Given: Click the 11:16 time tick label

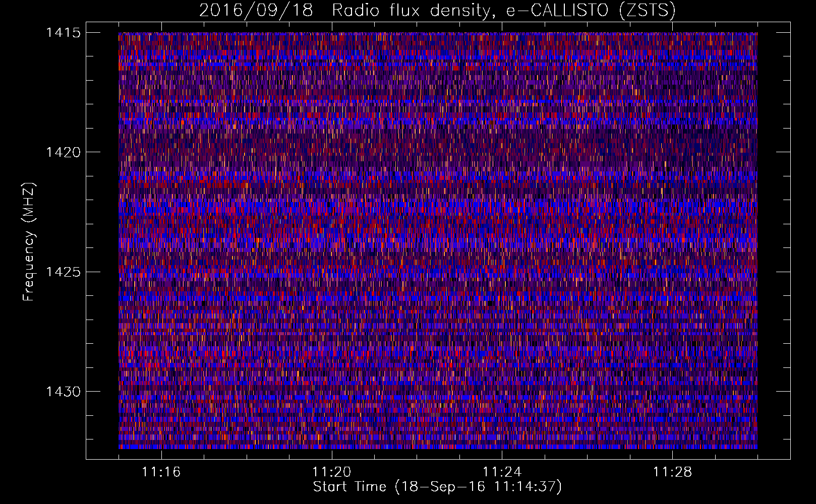Looking at the screenshot, I should point(161,472).
